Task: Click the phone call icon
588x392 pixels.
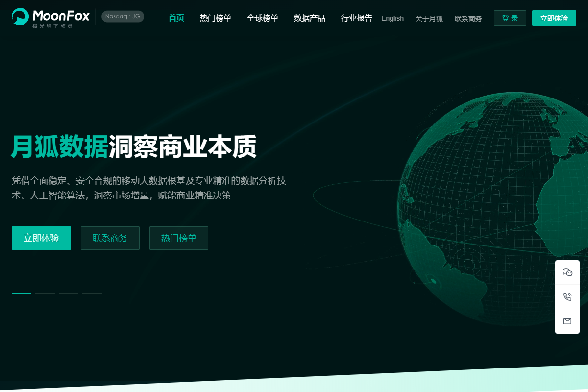Action: [567, 297]
